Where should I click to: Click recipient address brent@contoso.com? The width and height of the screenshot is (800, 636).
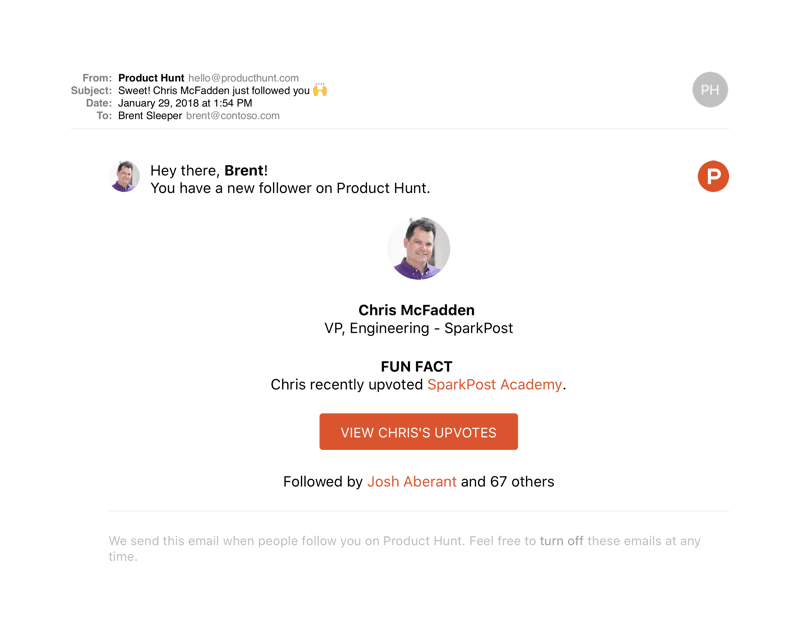[233, 116]
